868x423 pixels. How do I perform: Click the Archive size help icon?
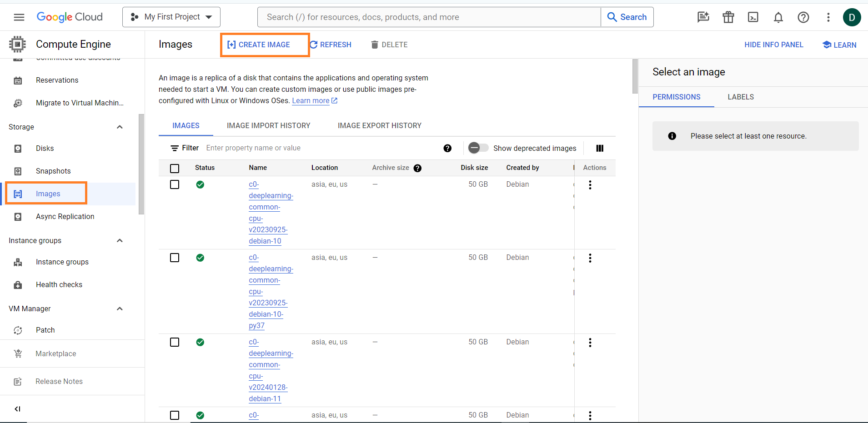point(417,168)
